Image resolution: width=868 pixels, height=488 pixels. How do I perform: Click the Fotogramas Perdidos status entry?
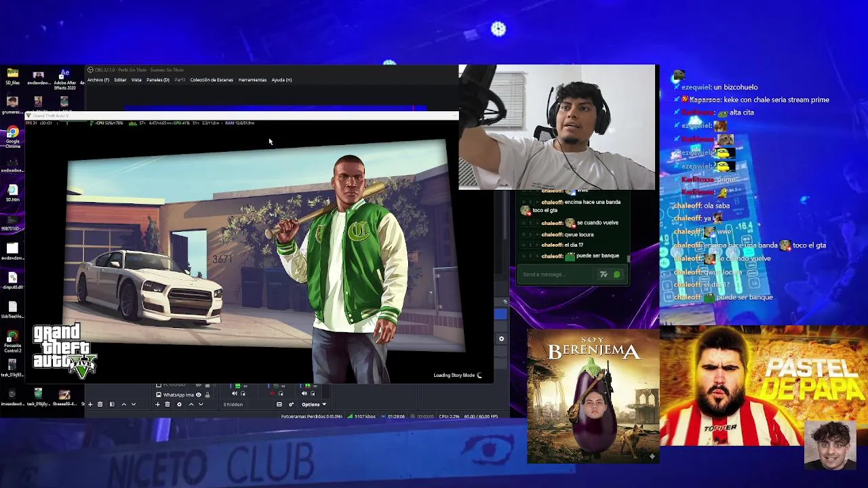312,416
